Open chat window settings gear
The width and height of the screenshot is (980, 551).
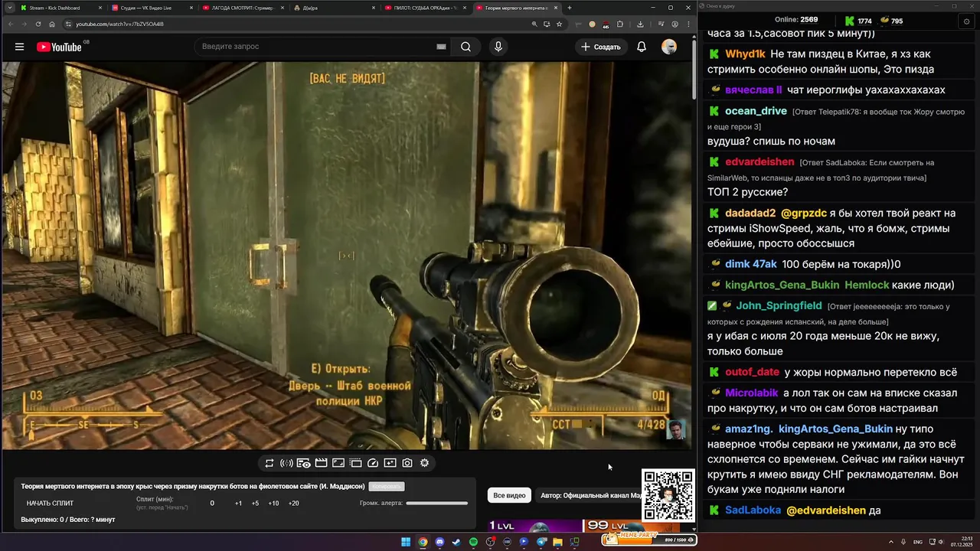(966, 21)
